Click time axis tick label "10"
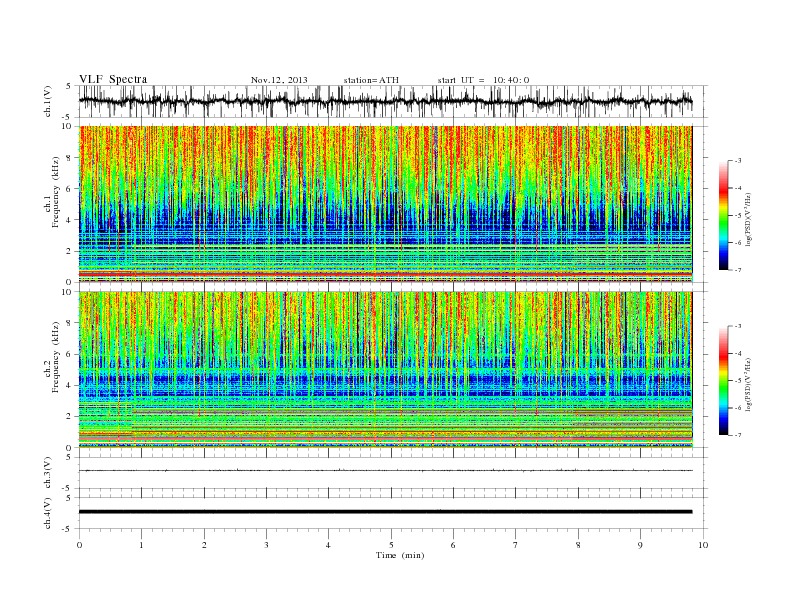The width and height of the screenshot is (792, 612). (x=703, y=545)
